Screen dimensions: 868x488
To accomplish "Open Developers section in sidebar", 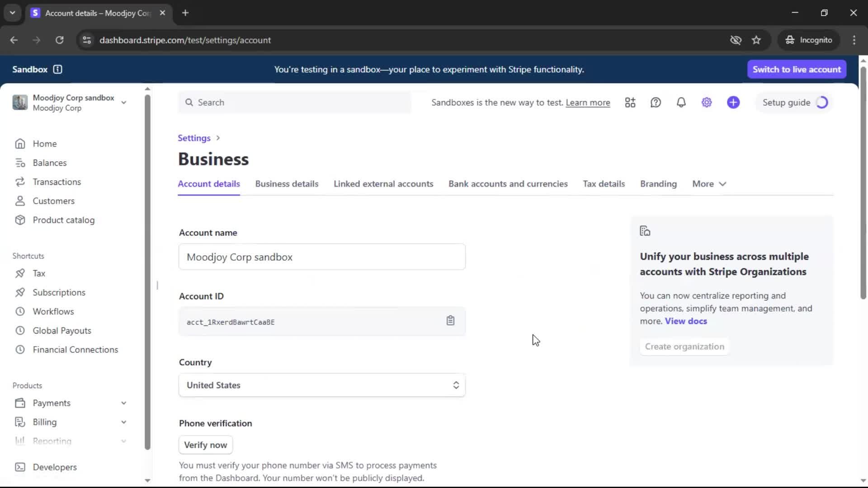I will point(54,467).
